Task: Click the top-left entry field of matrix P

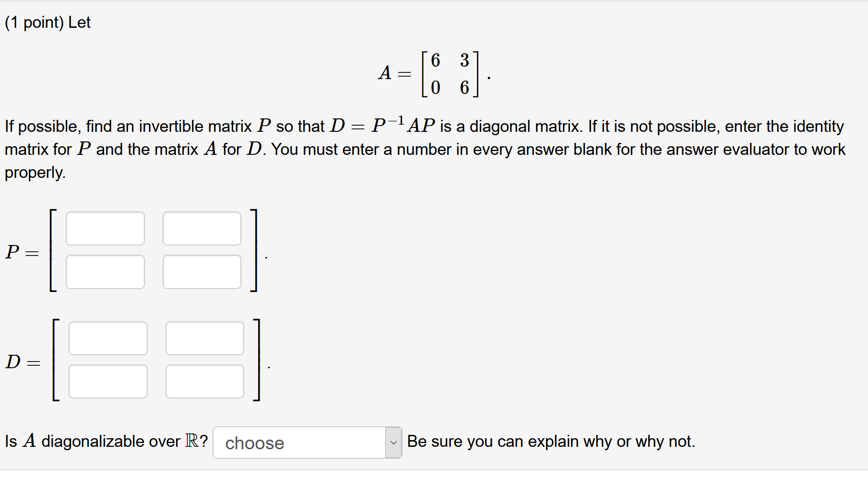Action: [x=105, y=228]
